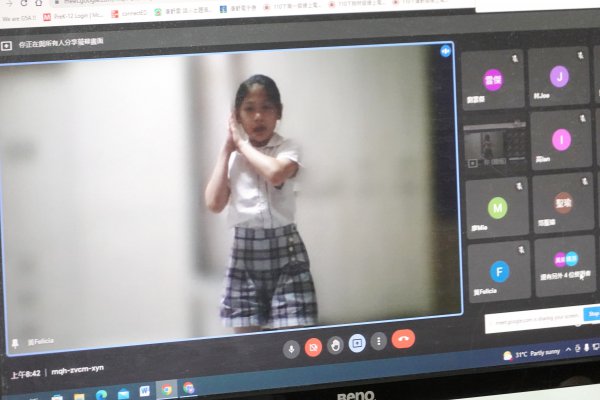Click the pin icon beside the presenter's name
Screen dimensions: 600x400
pos(16,343)
